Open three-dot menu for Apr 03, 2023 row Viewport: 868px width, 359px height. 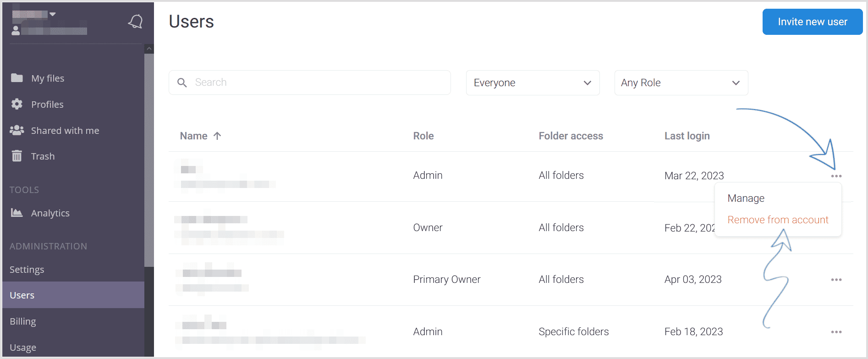836,280
